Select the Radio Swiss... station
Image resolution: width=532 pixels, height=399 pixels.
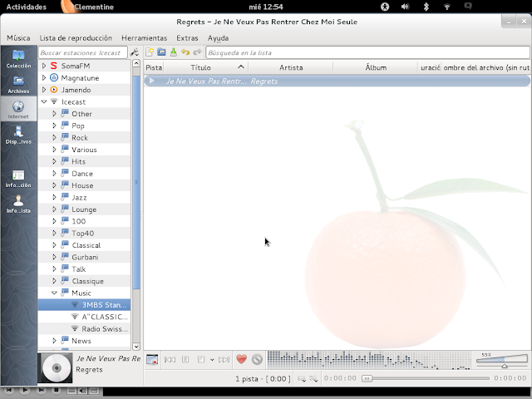click(84, 328)
